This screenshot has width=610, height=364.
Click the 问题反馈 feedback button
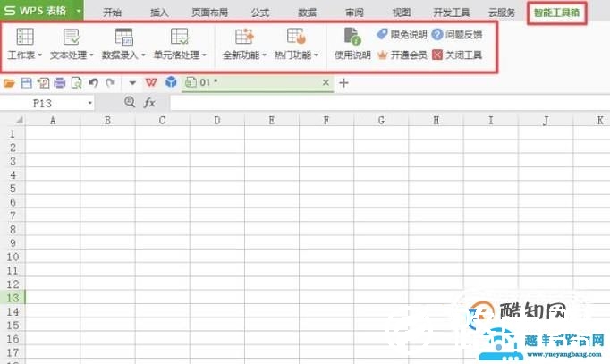pos(457,34)
